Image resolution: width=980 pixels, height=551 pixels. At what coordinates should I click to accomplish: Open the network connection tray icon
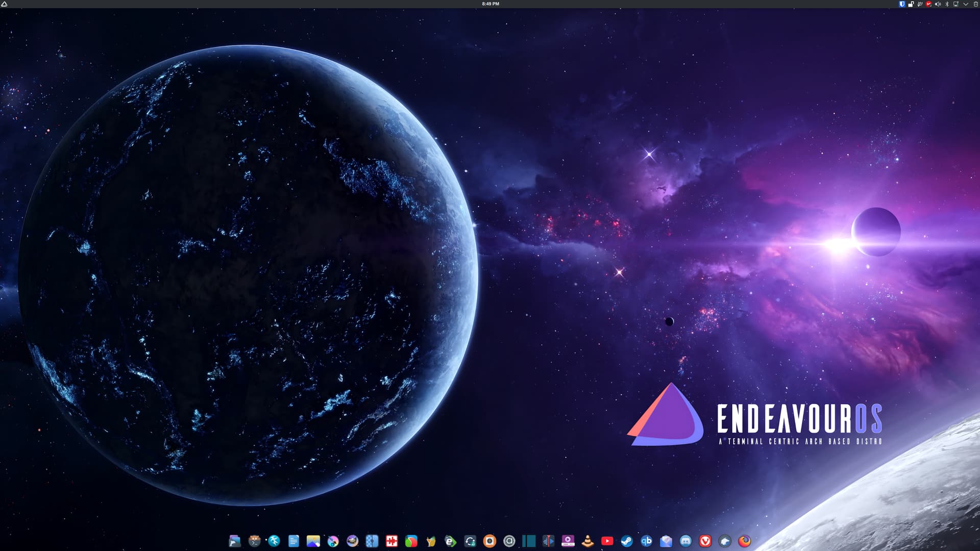tap(956, 4)
